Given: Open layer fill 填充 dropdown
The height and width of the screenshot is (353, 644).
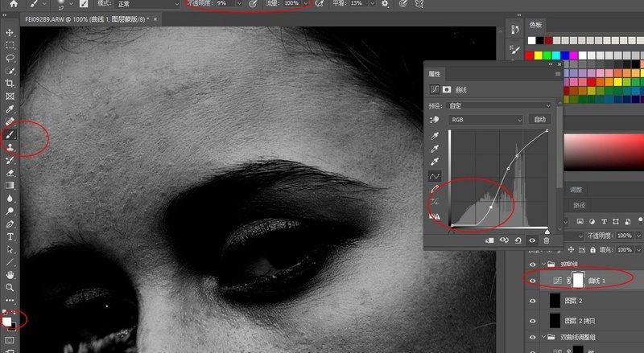Looking at the screenshot, I should [638, 249].
